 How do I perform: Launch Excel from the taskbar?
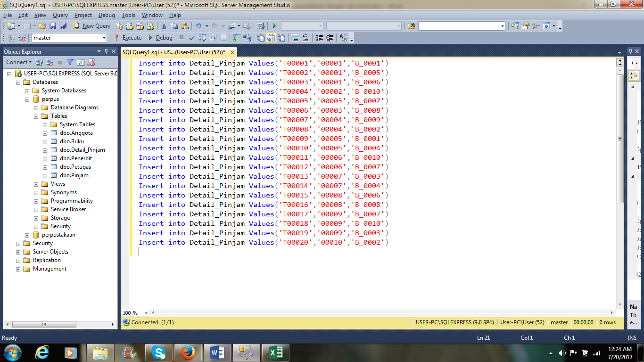pyautogui.click(x=276, y=352)
